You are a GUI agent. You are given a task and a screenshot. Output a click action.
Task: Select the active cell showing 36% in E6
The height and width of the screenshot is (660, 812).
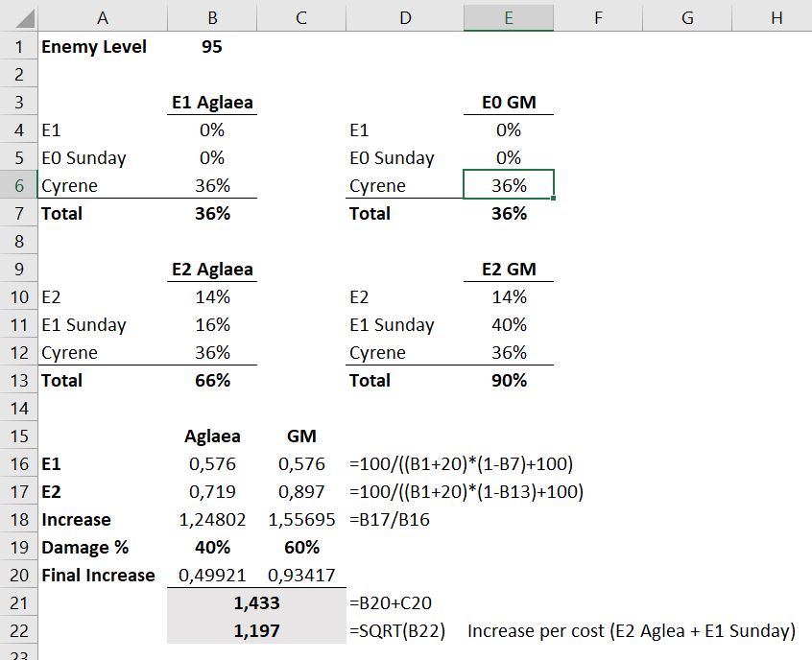509,185
